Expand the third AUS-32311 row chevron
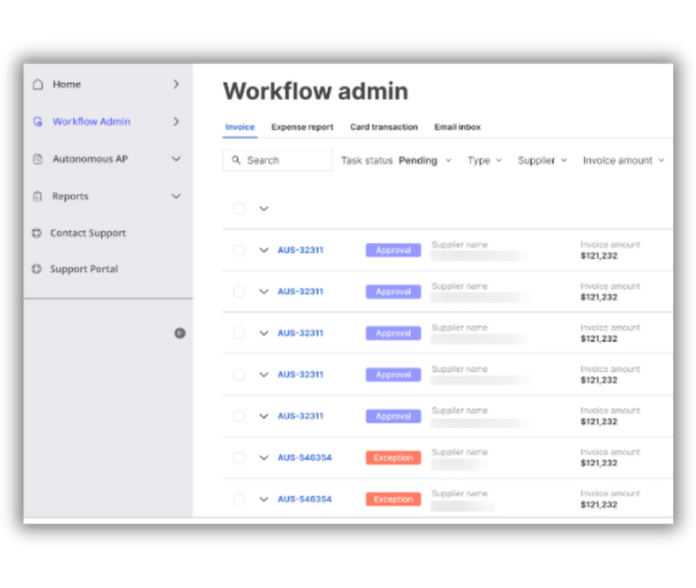Image resolution: width=696 pixels, height=588 pixels. (264, 333)
